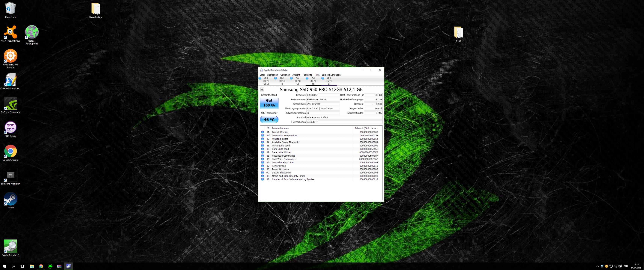Open Samsung Magician desktop shortcut
The image size is (644, 270).
point(10,176)
